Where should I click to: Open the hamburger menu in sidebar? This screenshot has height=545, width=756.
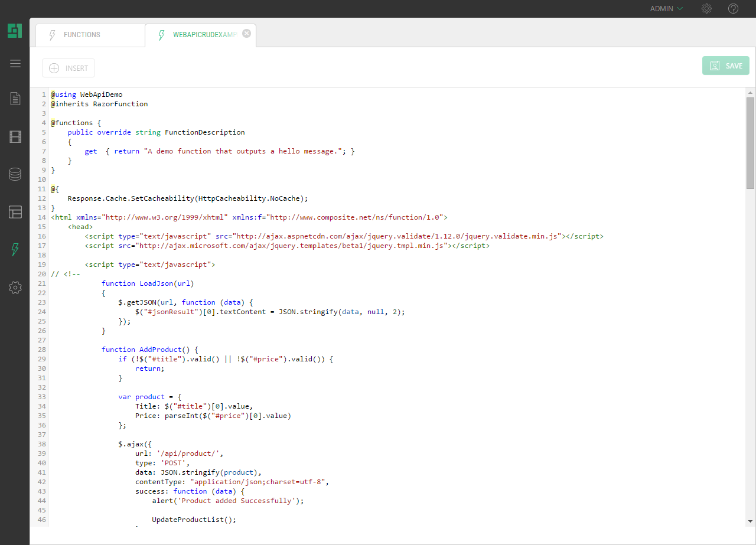pyautogui.click(x=15, y=64)
